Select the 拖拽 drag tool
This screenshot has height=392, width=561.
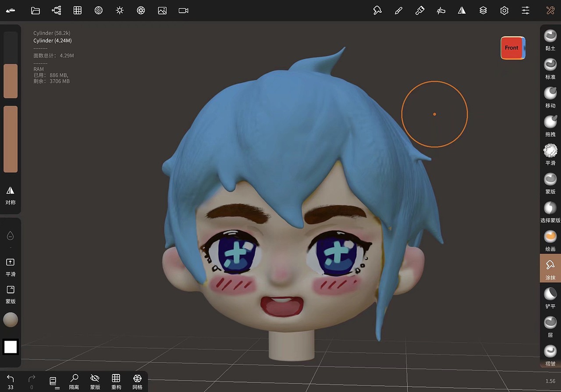pos(550,125)
